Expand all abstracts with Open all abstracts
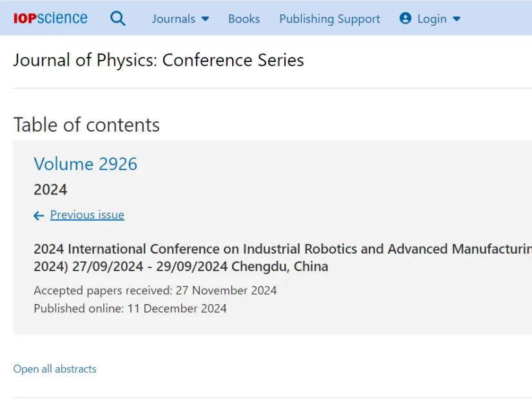Image resolution: width=532 pixels, height=399 pixels. [x=55, y=369]
